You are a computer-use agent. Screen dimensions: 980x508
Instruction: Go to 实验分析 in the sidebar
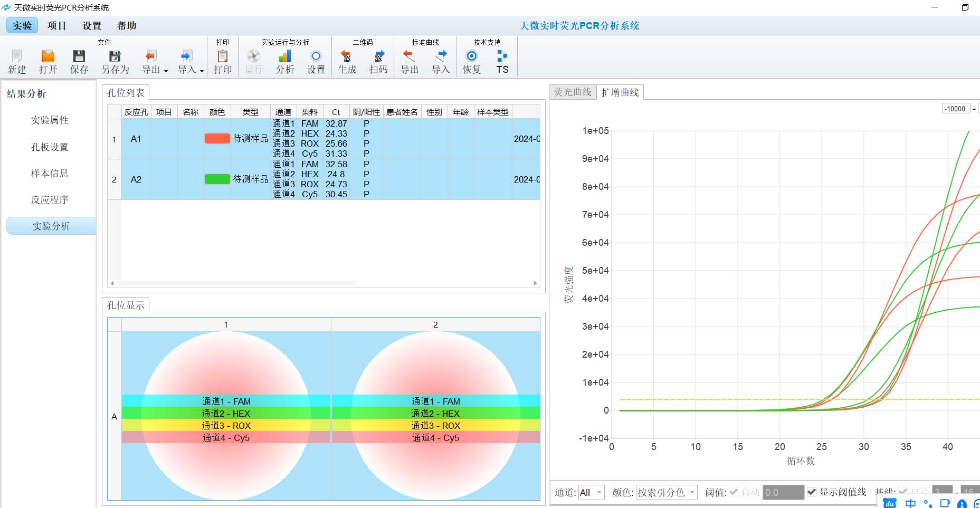coord(51,226)
